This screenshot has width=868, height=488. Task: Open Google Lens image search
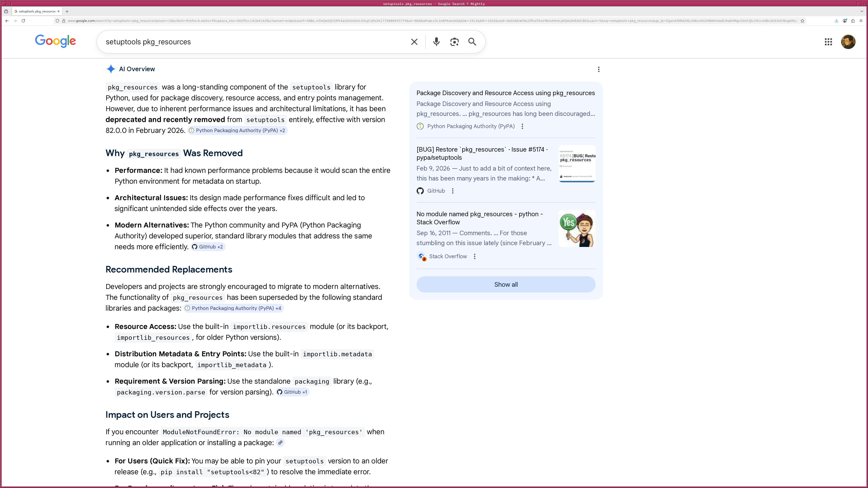point(454,42)
